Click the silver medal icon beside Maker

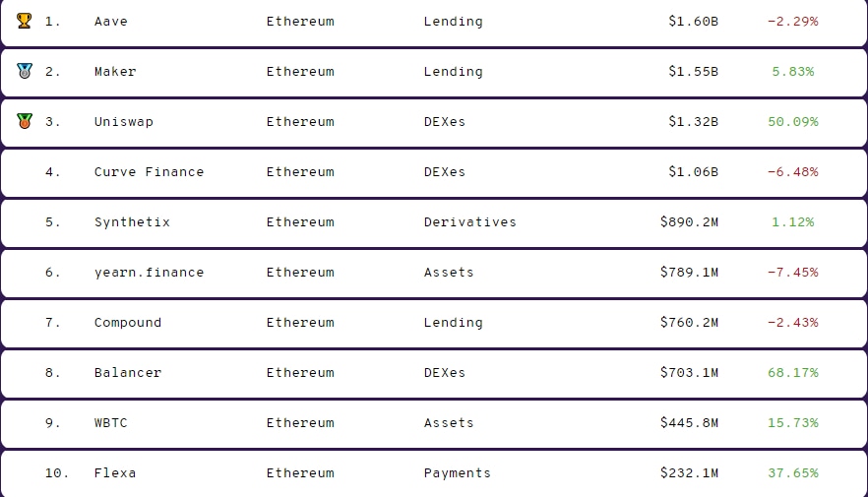tap(25, 71)
